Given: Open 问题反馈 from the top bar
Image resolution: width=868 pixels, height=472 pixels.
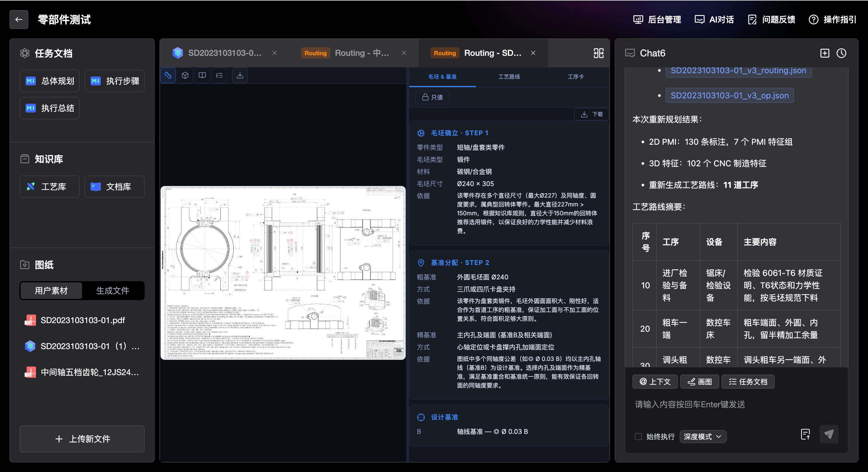Looking at the screenshot, I should [771, 19].
